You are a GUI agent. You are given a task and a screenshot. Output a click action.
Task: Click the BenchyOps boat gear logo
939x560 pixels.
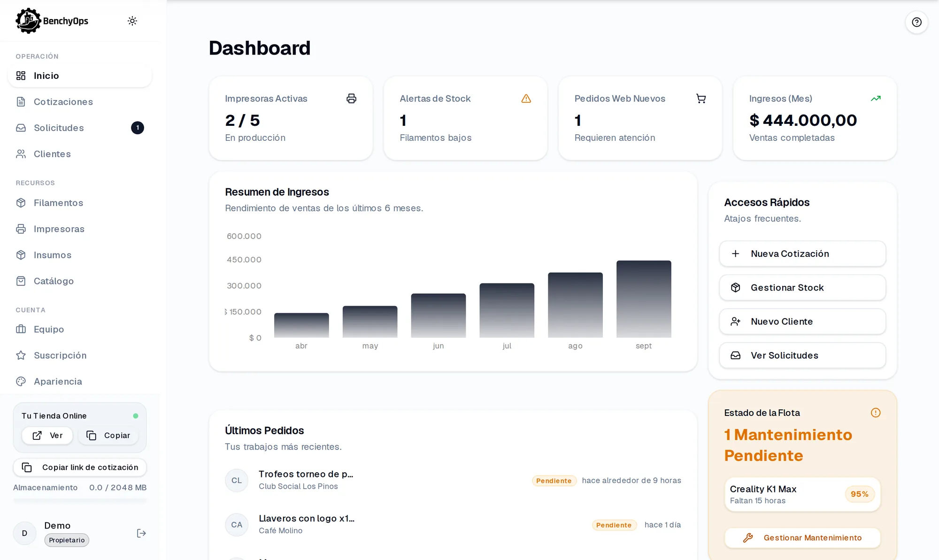tap(28, 21)
